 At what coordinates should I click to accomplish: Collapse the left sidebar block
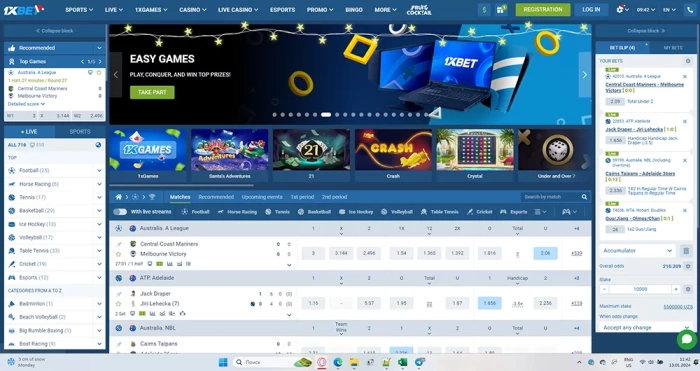coord(54,31)
